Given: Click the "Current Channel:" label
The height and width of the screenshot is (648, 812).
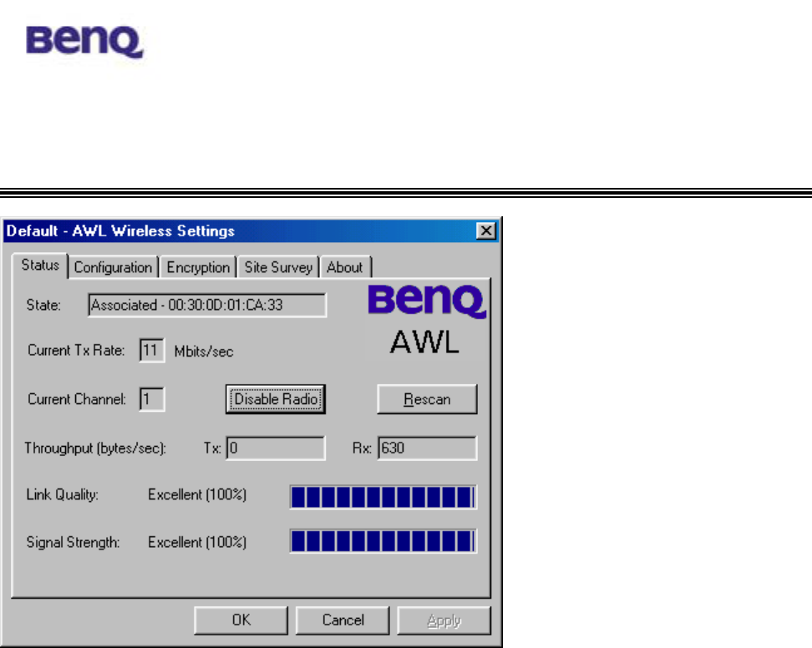Looking at the screenshot, I should pyautogui.click(x=77, y=399).
